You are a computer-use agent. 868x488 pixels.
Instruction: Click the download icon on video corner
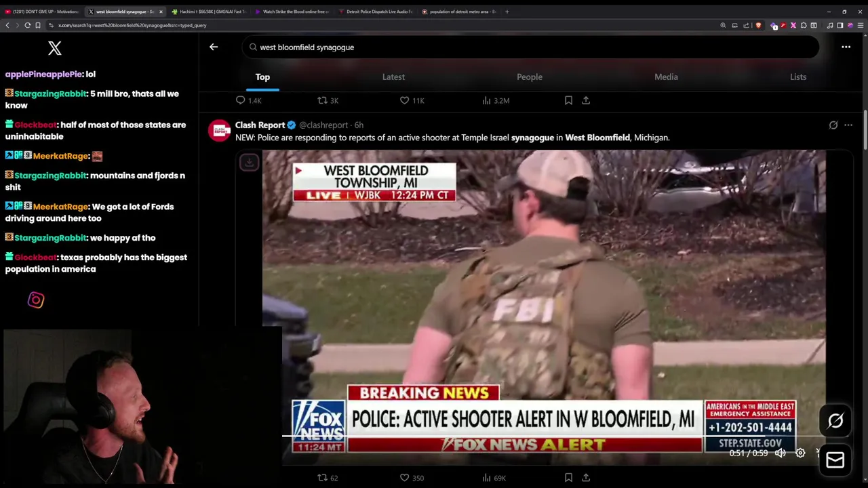[x=249, y=163]
